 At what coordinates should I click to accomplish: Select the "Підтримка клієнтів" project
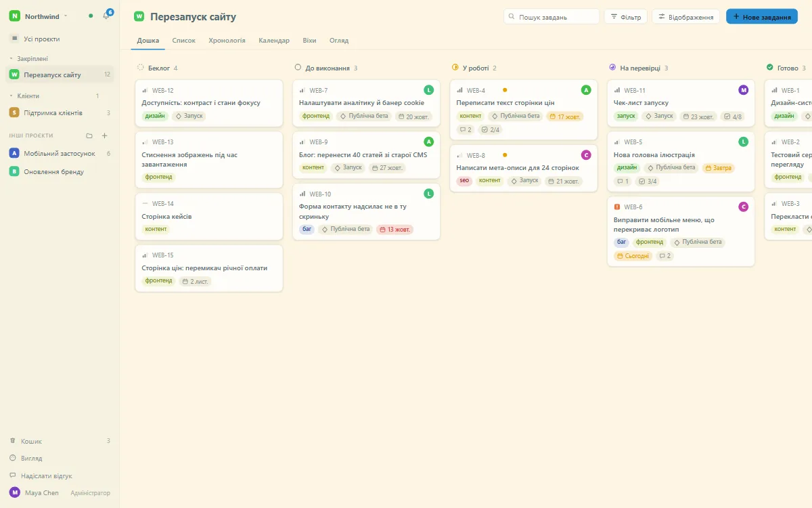pos(60,112)
